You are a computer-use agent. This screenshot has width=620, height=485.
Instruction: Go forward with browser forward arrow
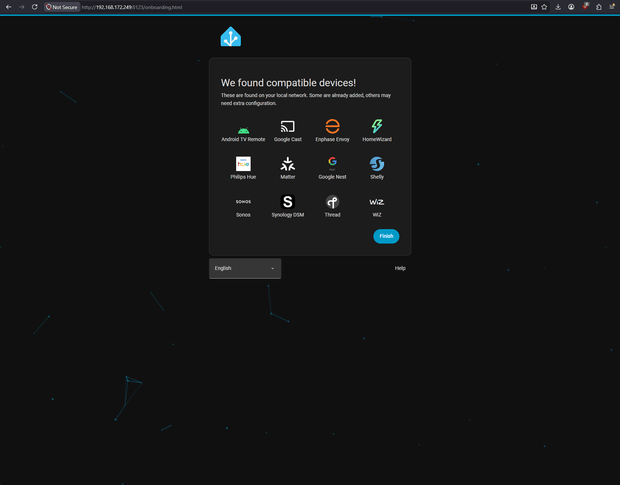tap(21, 7)
